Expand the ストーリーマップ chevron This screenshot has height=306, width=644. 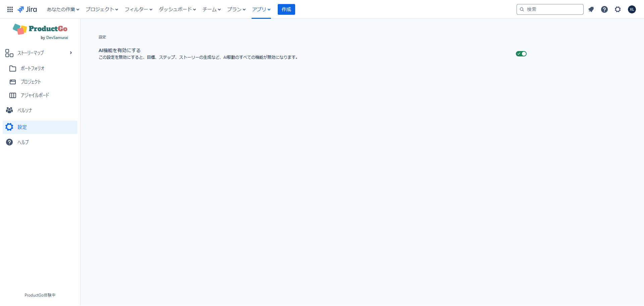click(70, 53)
